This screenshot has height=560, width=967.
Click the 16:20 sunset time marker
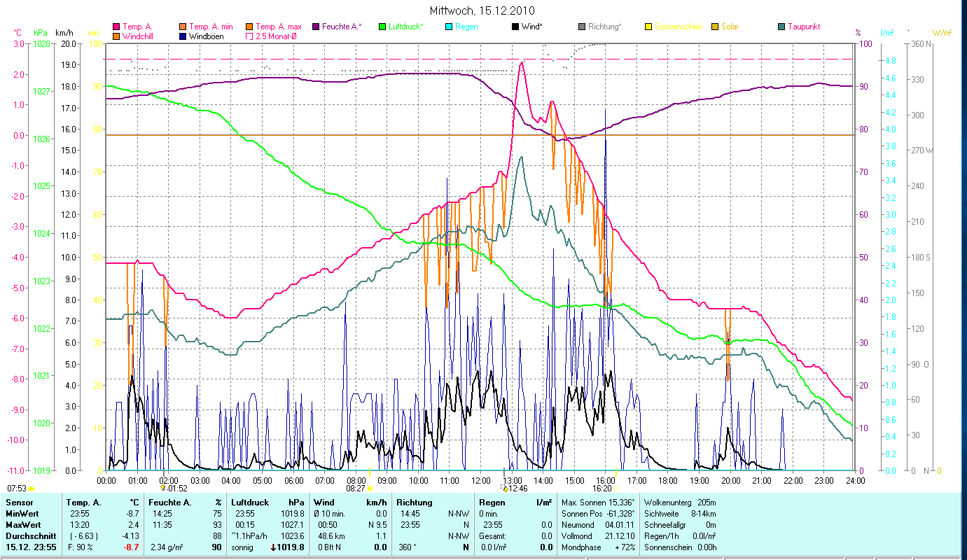[601, 489]
